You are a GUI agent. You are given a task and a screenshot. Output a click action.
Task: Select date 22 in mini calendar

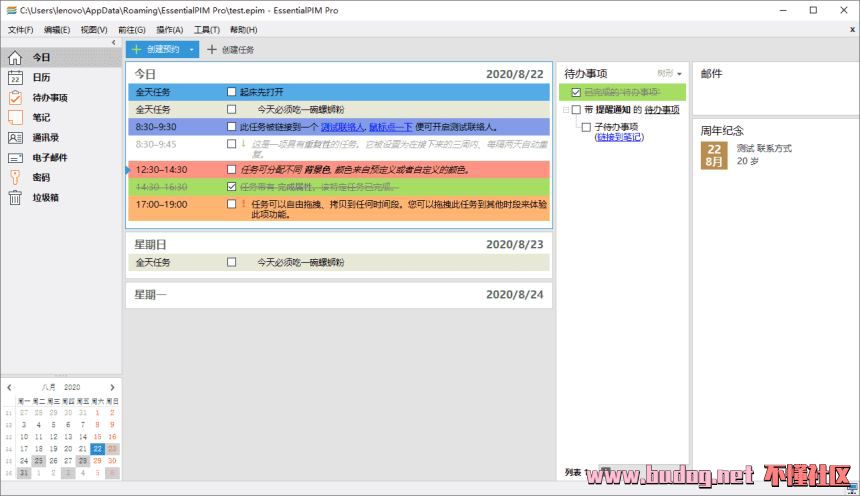[x=98, y=449]
